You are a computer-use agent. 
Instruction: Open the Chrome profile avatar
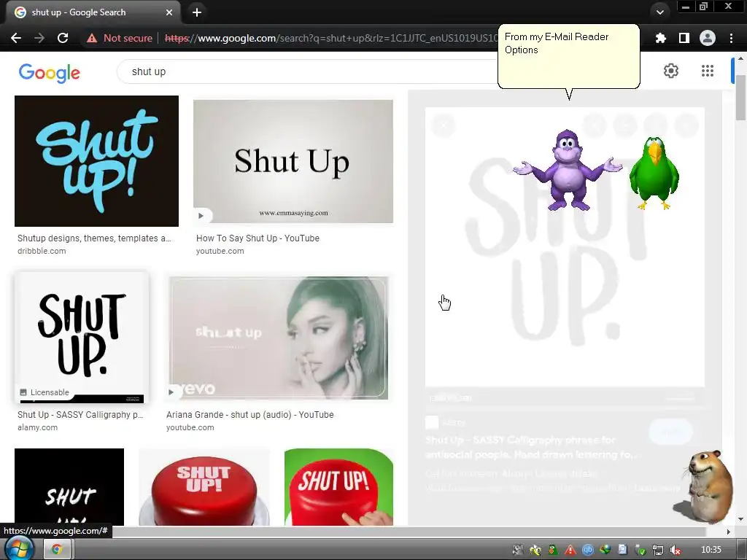click(x=708, y=38)
